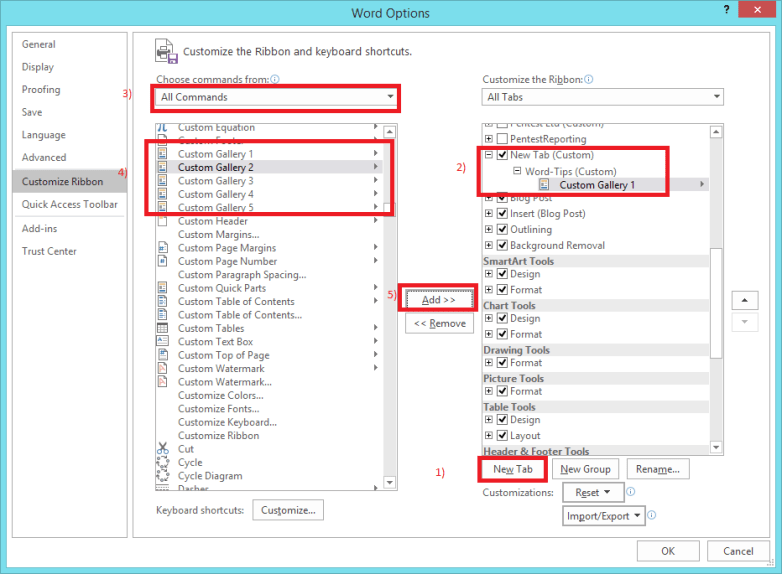Open the Quick Access Toolbar category
Viewport: 782px width, 574px height.
coord(69,204)
